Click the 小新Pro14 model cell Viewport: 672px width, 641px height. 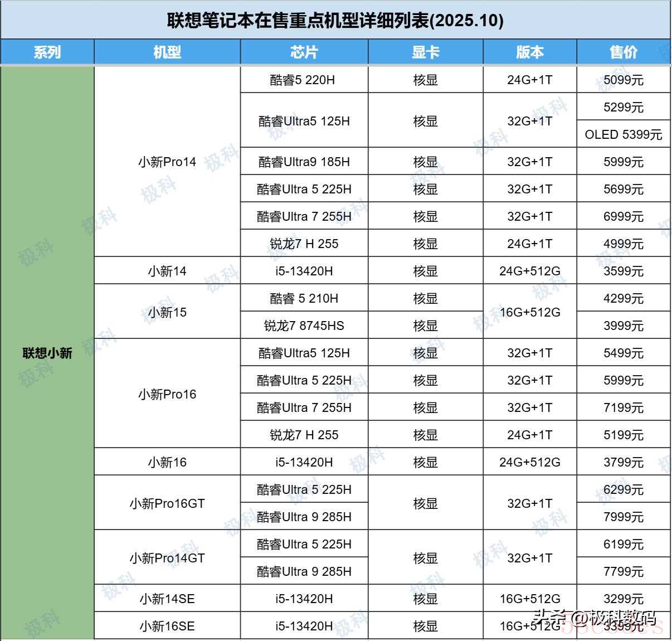click(x=167, y=162)
